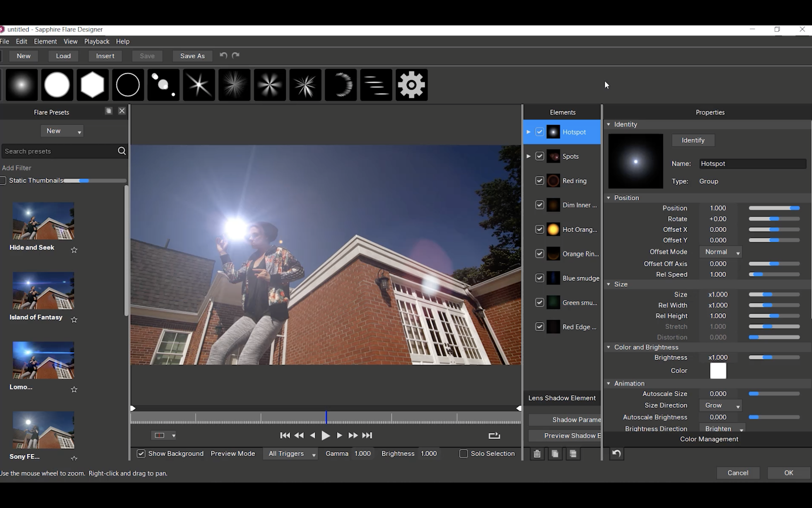Click the Load button

pyautogui.click(x=63, y=56)
